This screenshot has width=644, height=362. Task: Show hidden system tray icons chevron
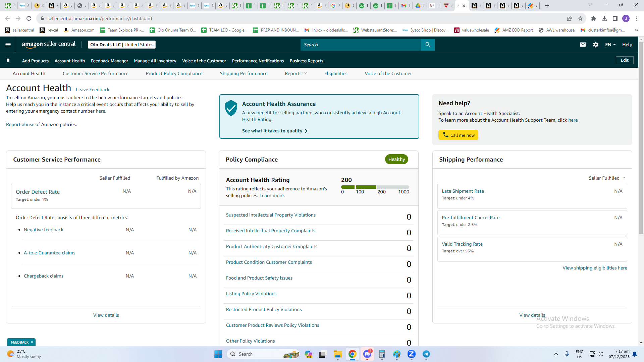[556, 354]
